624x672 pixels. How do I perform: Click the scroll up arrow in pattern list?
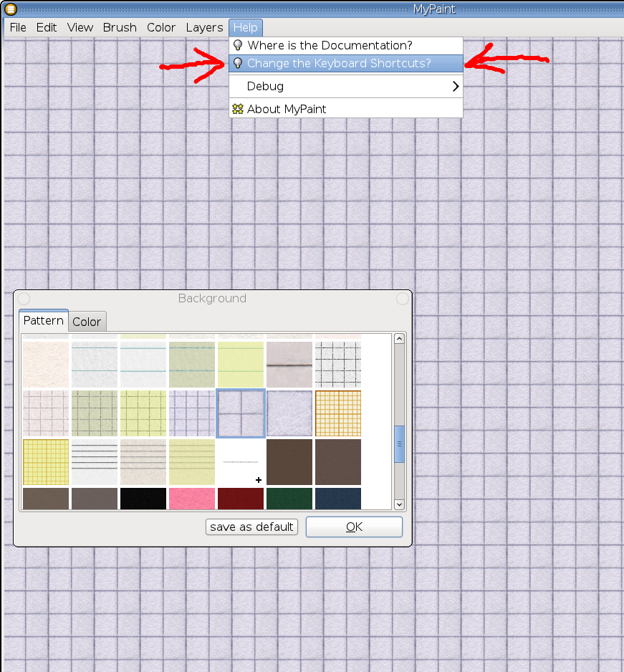tap(400, 340)
